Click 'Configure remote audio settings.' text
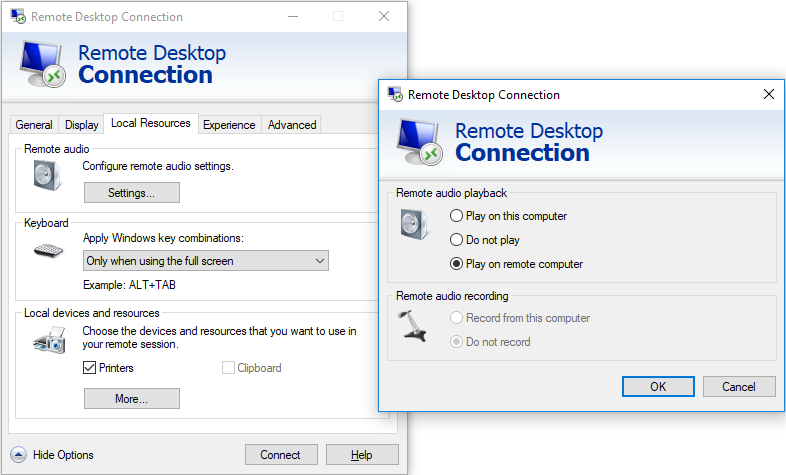This screenshot has height=475, width=786. pos(158,166)
